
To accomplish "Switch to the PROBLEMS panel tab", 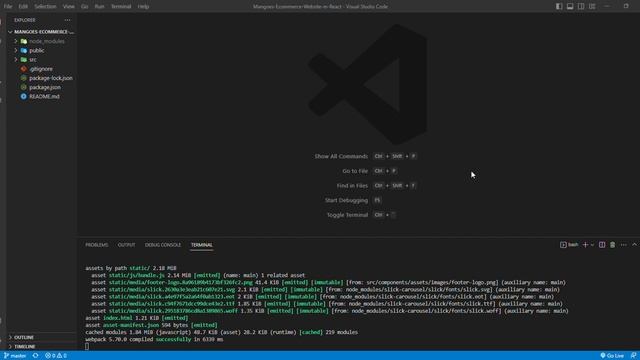I will click(97, 245).
